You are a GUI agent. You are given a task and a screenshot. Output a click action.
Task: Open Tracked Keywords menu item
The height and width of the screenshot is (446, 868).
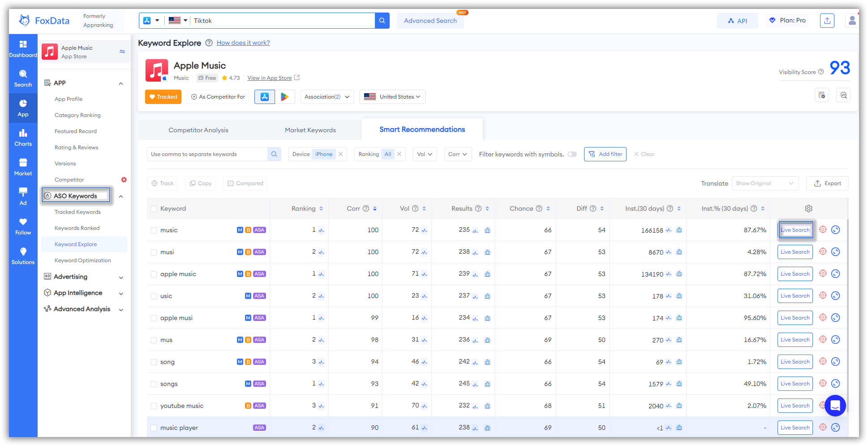(77, 212)
